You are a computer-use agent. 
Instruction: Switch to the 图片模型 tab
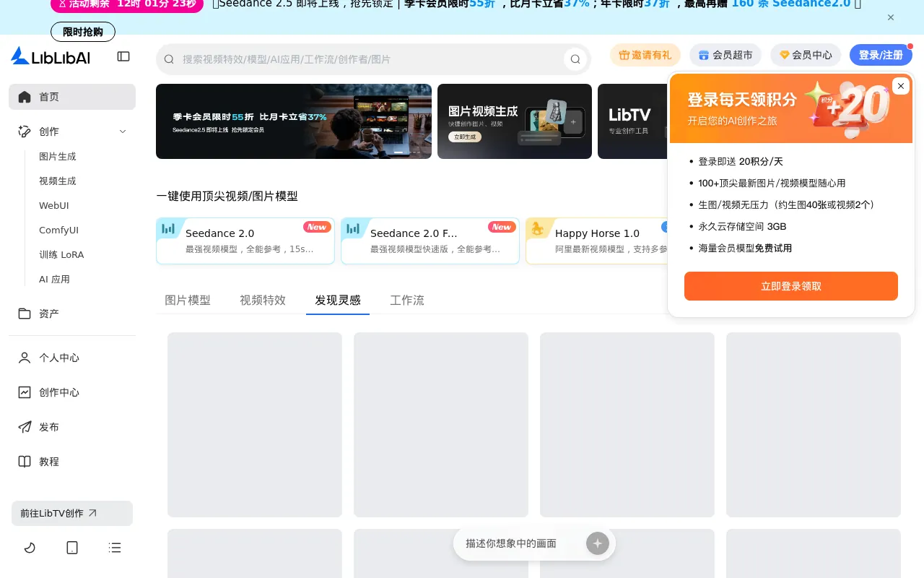coord(188,301)
